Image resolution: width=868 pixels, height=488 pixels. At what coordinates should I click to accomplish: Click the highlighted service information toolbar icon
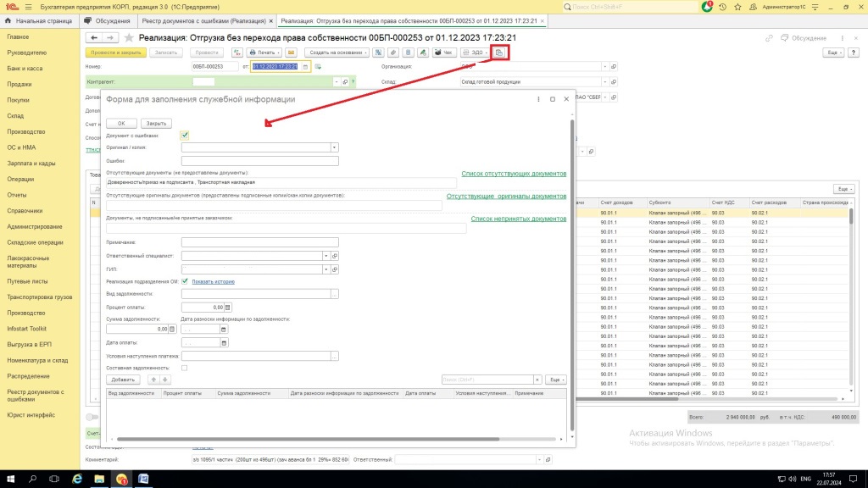[x=499, y=53]
